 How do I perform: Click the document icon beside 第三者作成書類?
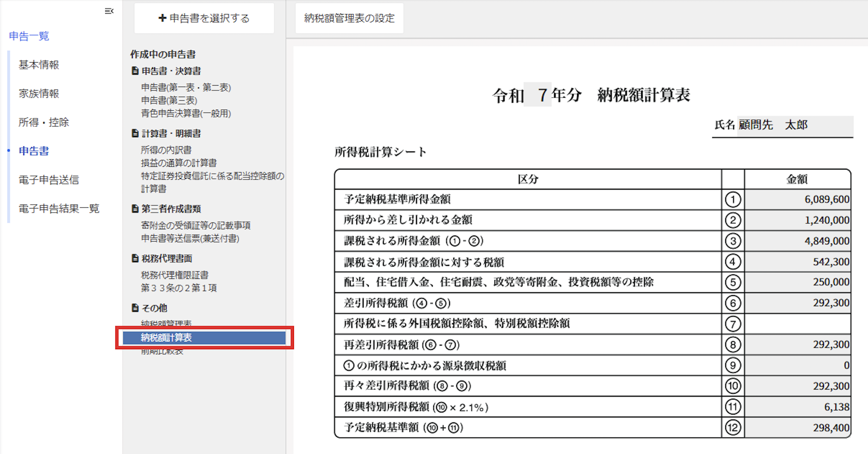[135, 209]
